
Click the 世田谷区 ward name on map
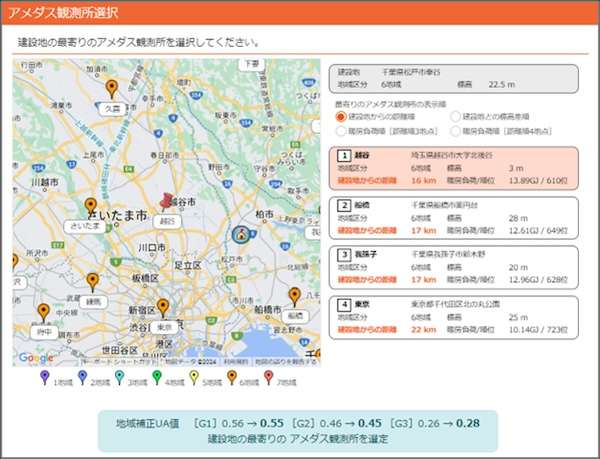[x=120, y=350]
